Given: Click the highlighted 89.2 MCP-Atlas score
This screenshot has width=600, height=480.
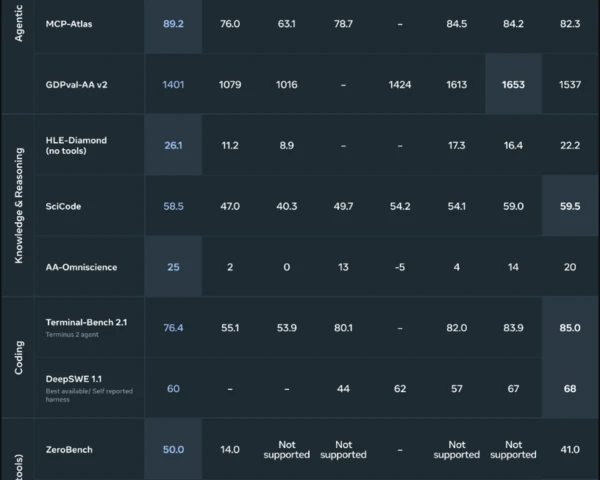Looking at the screenshot, I should coord(173,24).
